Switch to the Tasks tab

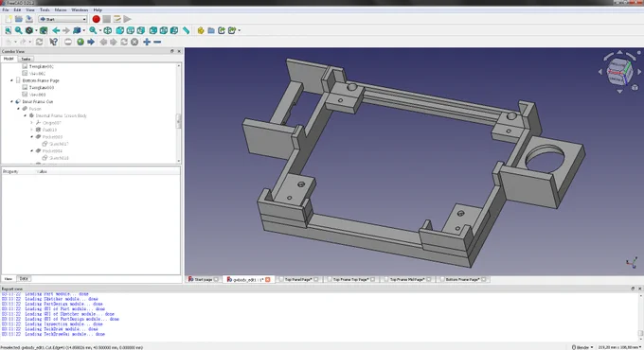[x=26, y=59]
